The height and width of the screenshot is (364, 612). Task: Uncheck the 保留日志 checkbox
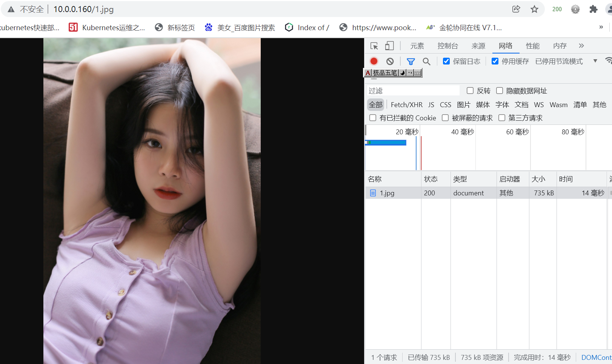point(446,61)
